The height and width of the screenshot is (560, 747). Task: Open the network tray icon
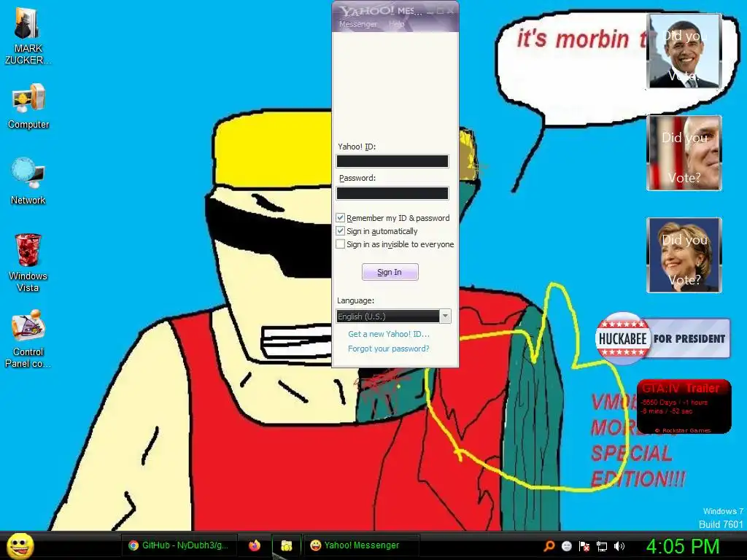coord(602,546)
